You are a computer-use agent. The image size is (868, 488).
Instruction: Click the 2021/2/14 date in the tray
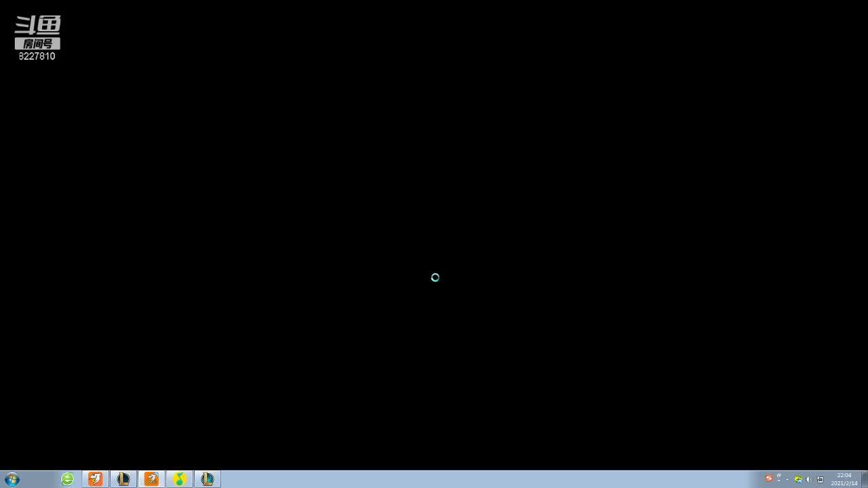[844, 483]
